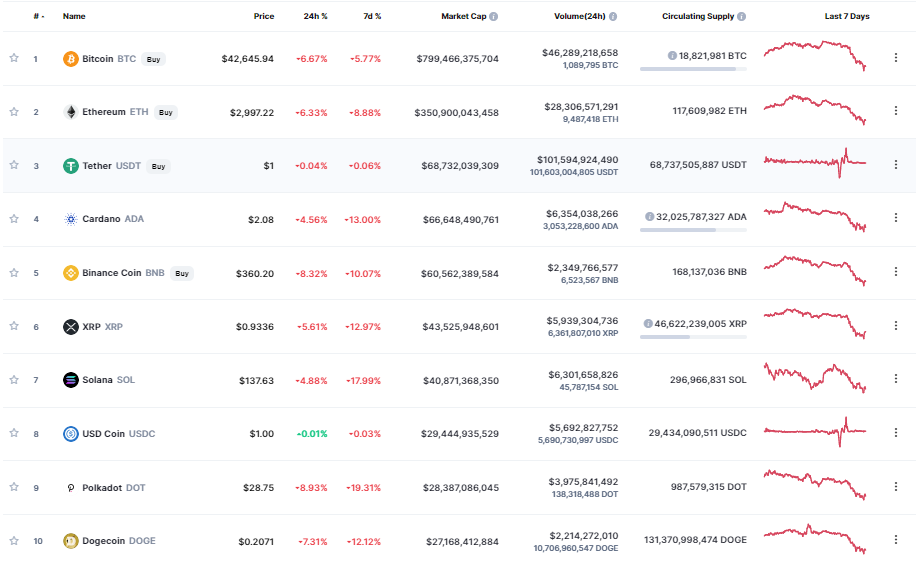Click Circulating Supply header info icon
The width and height of the screenshot is (917, 567).
point(742,16)
